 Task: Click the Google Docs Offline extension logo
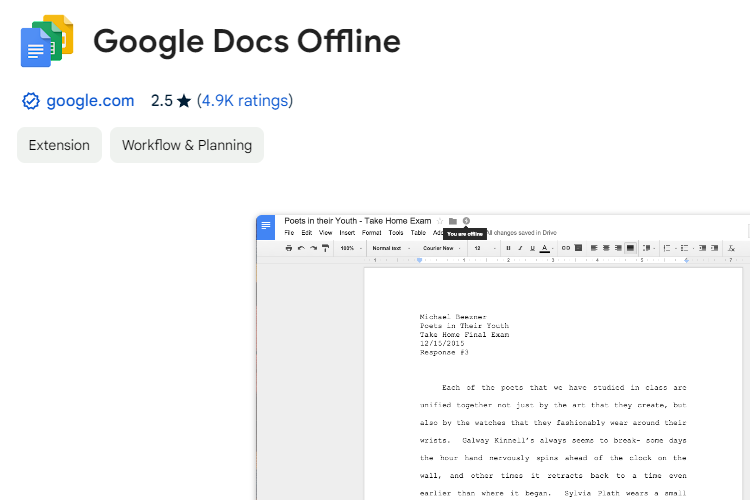coord(47,41)
